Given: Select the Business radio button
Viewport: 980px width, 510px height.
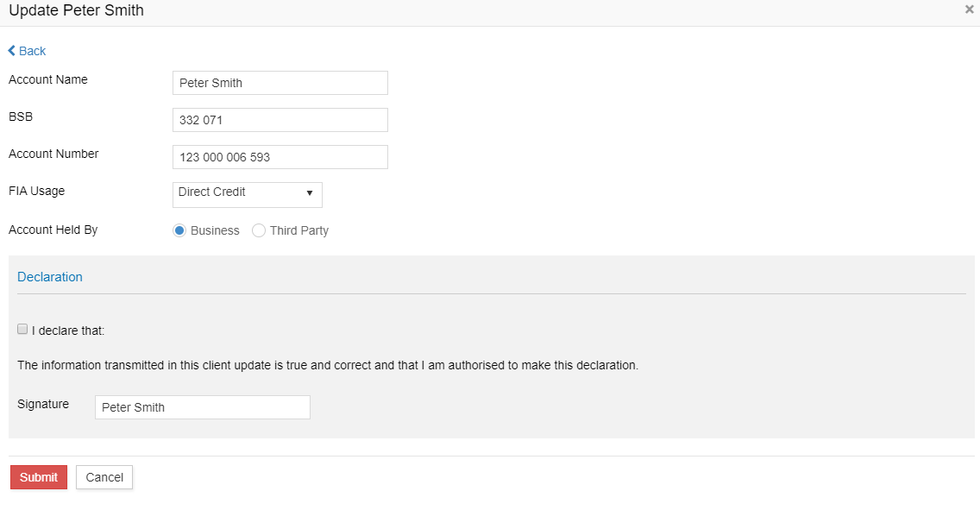Looking at the screenshot, I should [x=179, y=230].
